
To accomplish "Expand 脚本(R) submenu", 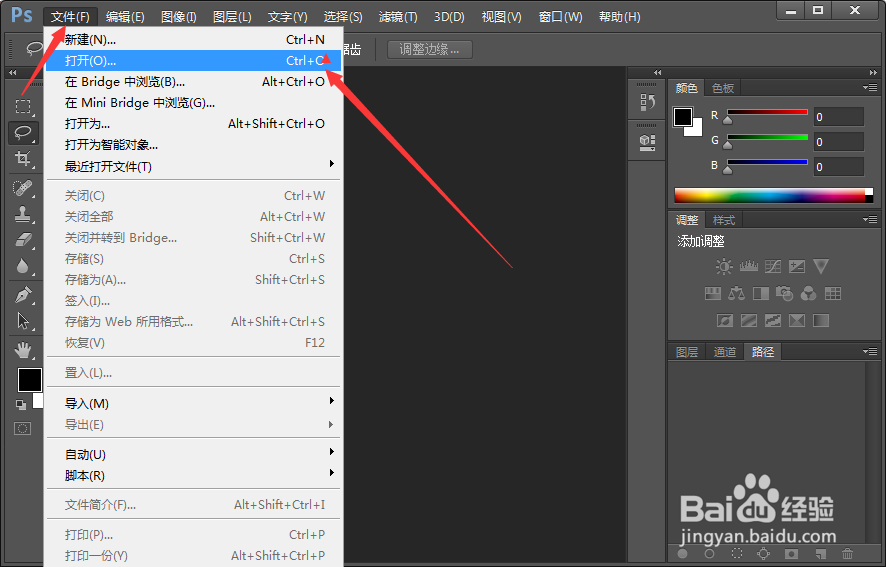I will click(193, 475).
